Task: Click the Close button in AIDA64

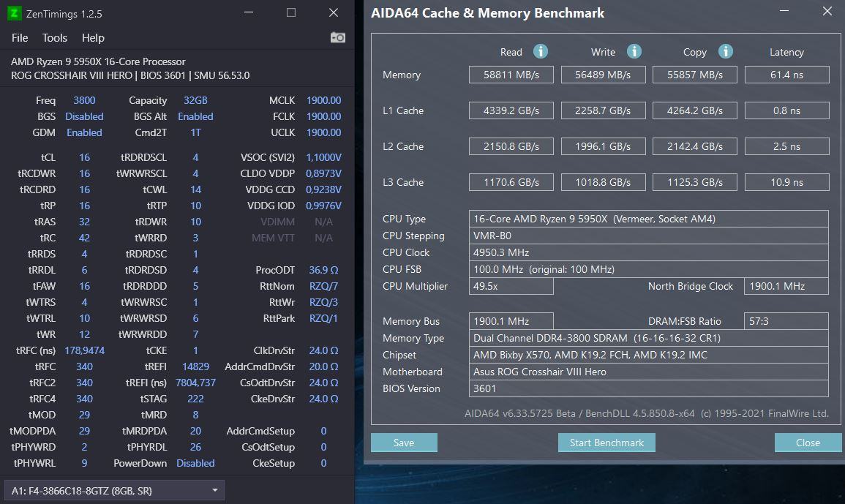Action: coord(808,443)
